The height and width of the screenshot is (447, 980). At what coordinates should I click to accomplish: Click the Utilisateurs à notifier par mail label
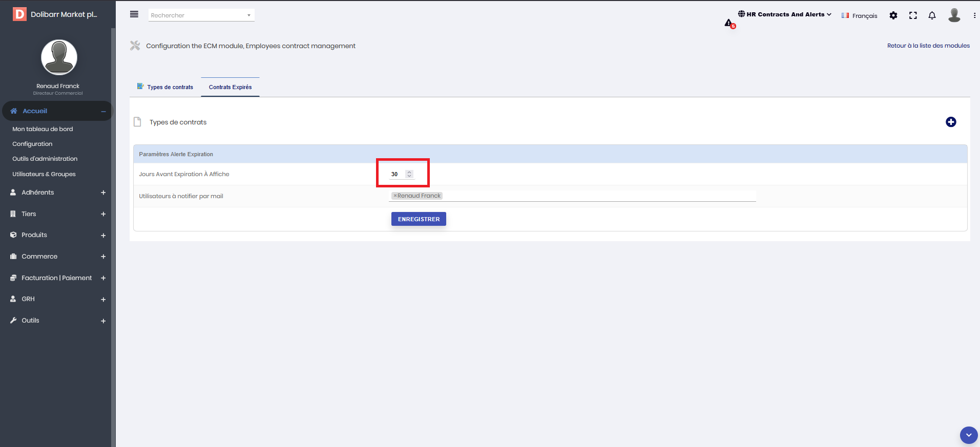[x=181, y=196]
